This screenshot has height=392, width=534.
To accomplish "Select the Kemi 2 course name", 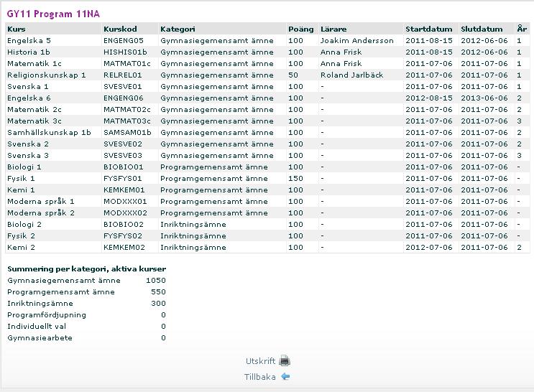I will (21, 248).
